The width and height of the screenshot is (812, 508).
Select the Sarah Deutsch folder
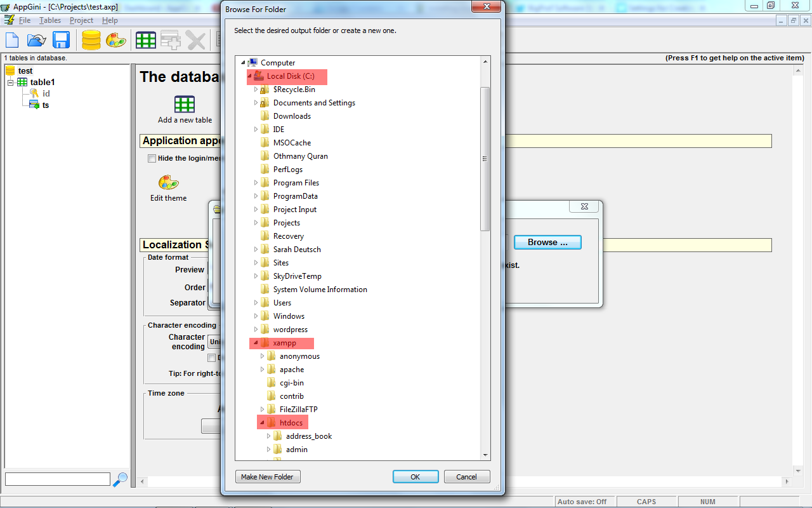(297, 250)
